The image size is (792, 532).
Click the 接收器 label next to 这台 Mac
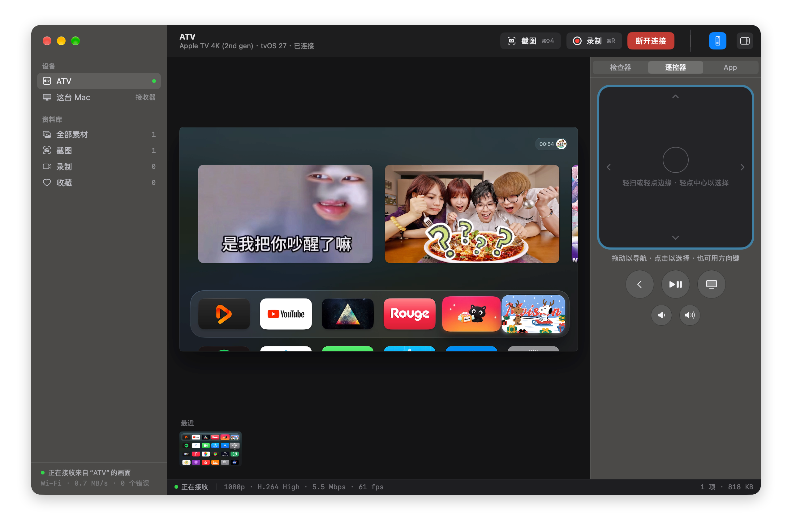pos(145,97)
